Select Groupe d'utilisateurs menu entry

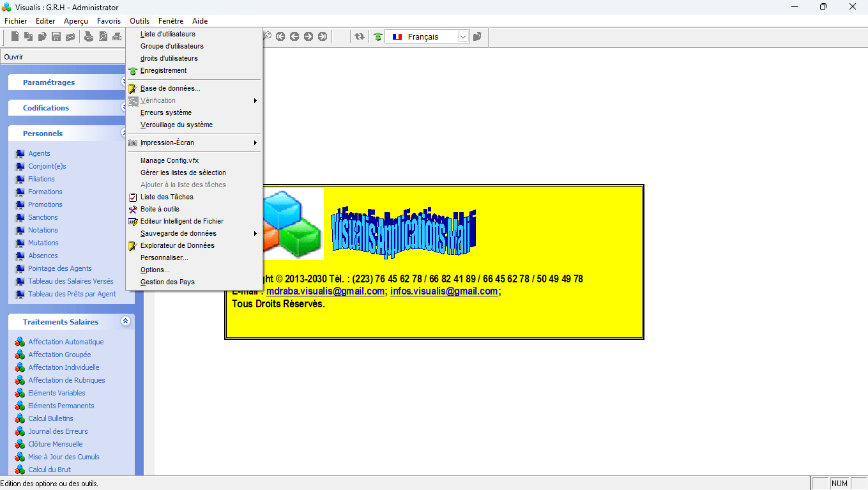[x=194, y=46]
